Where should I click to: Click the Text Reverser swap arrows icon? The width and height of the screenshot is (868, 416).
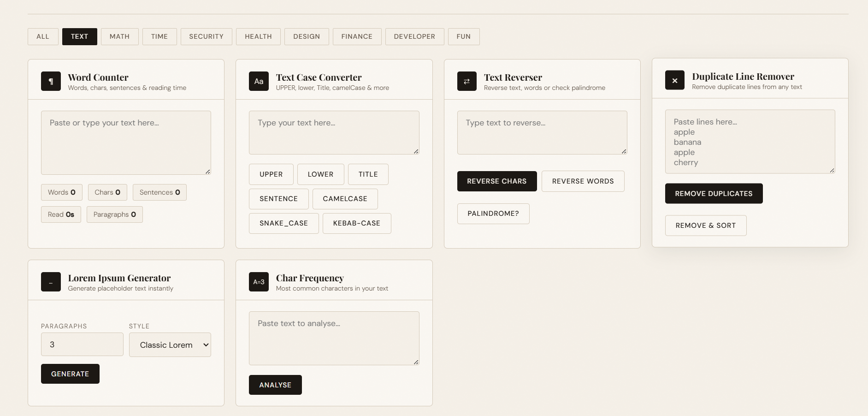tap(466, 81)
